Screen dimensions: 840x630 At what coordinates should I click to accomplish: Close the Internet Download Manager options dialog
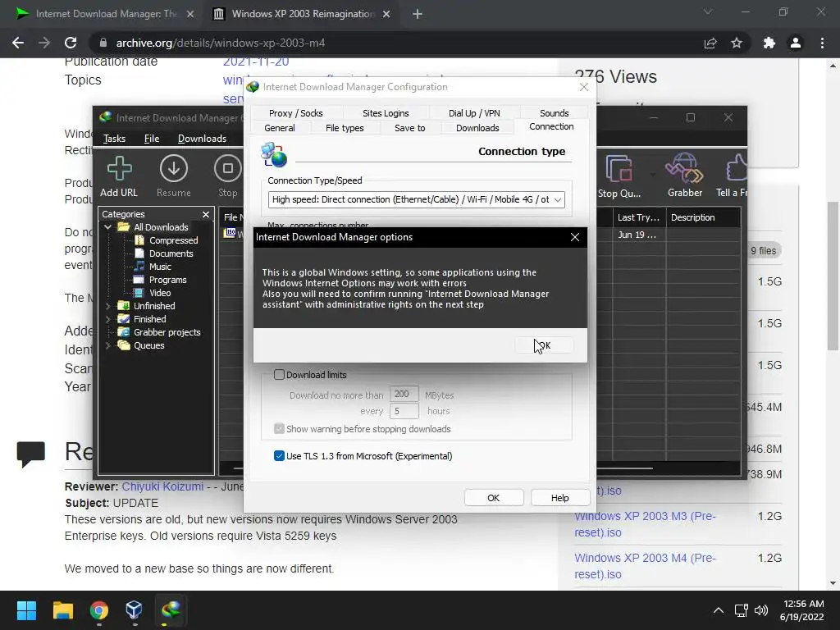pos(575,237)
